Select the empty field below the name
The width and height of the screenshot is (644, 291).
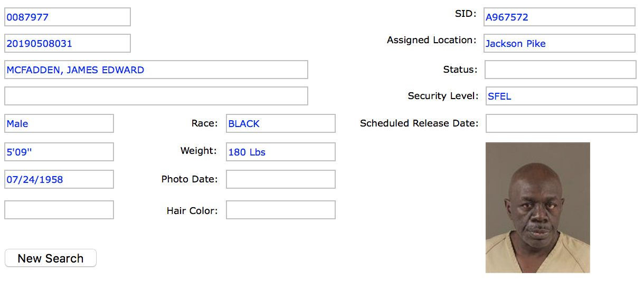tap(156, 96)
